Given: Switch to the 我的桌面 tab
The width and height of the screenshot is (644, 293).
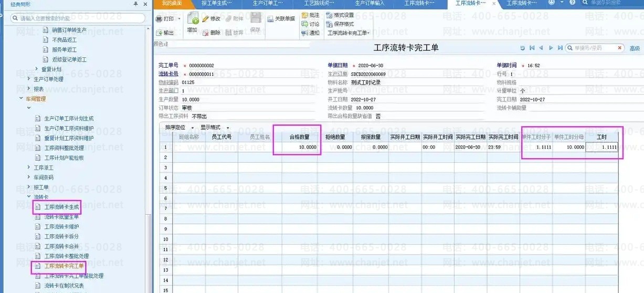Looking at the screenshot, I should (172, 3).
